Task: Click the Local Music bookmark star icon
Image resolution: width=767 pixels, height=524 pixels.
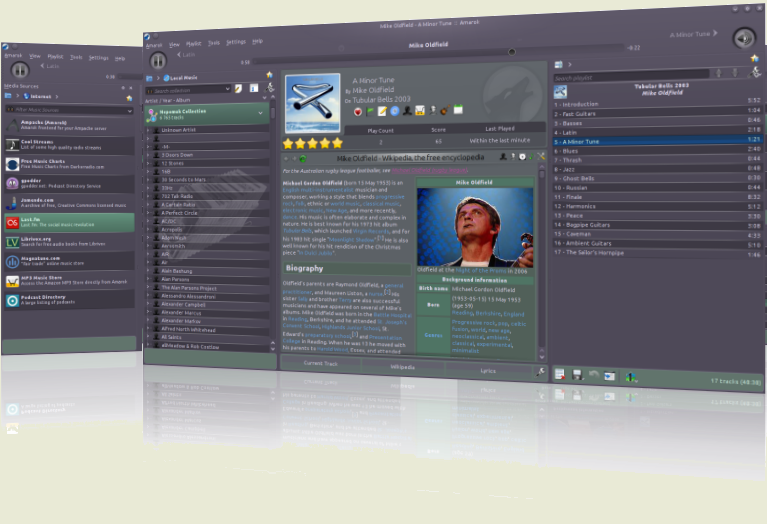Action: [x=269, y=74]
